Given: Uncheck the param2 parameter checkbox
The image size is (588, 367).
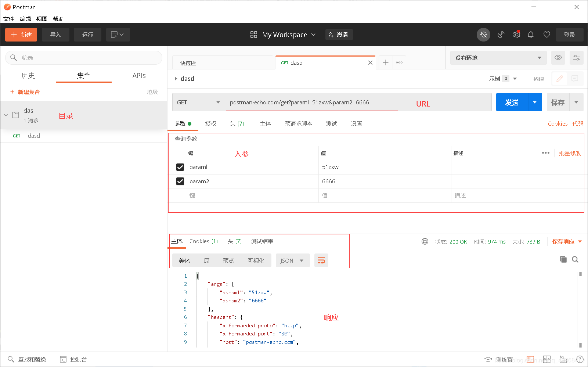Looking at the screenshot, I should pyautogui.click(x=180, y=181).
